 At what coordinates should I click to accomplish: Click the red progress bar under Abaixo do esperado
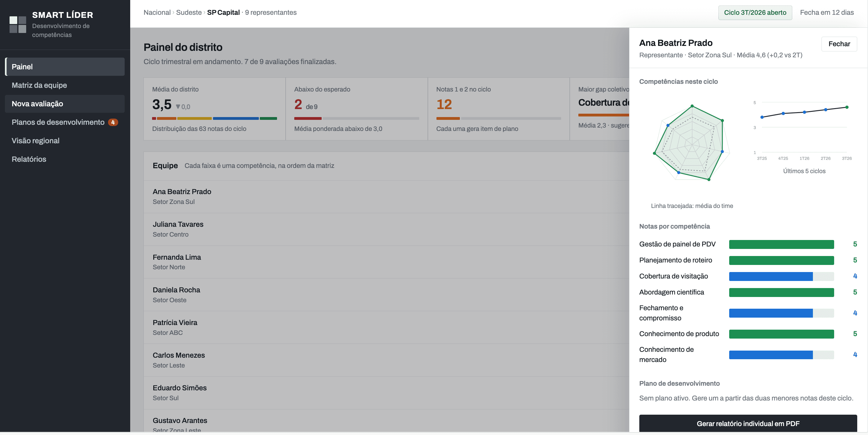[x=307, y=118]
